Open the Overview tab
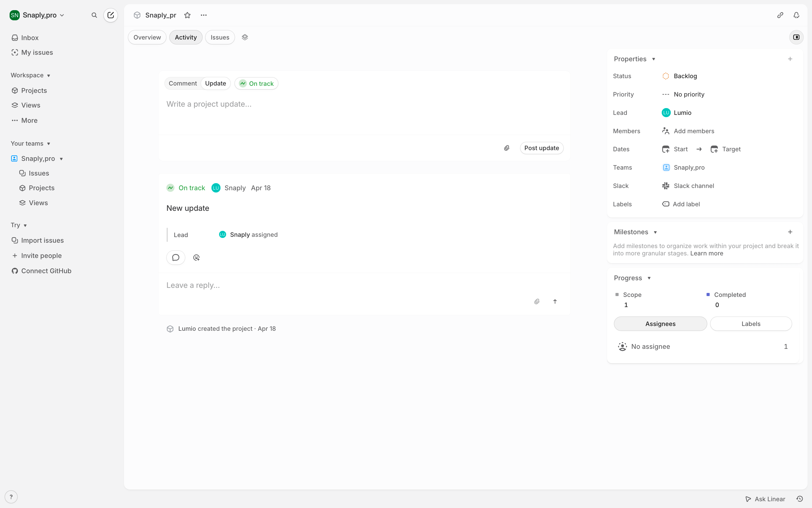This screenshot has height=508, width=812. tap(147, 37)
